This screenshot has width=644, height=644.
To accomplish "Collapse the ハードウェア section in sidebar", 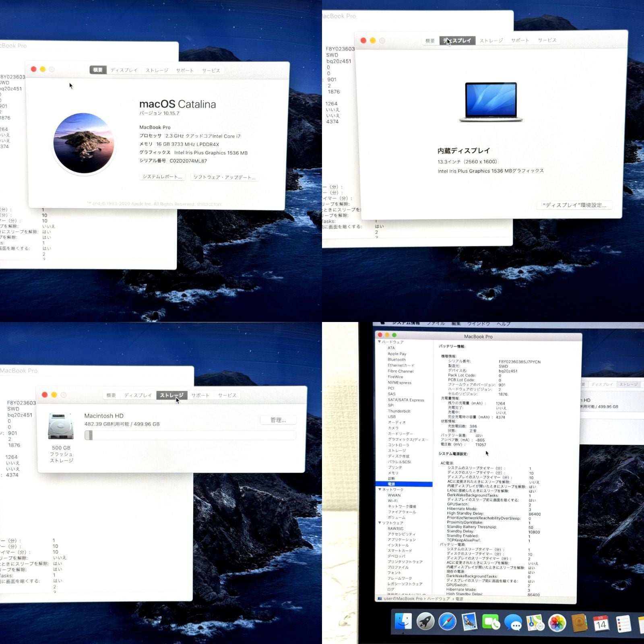I will point(380,342).
